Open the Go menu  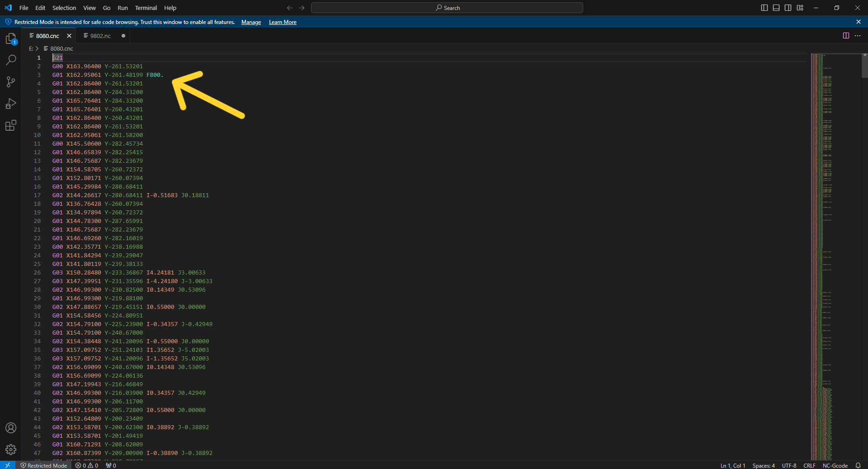coord(107,8)
